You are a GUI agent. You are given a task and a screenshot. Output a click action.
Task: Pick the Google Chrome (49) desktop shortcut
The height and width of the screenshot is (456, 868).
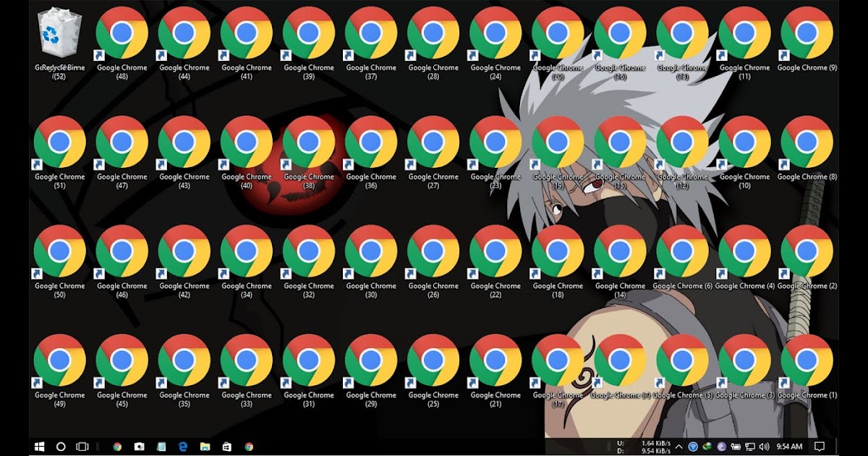click(60, 371)
